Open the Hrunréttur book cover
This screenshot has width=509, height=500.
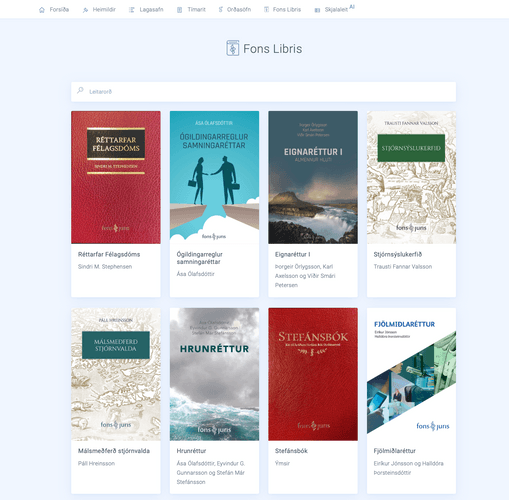tap(214, 374)
